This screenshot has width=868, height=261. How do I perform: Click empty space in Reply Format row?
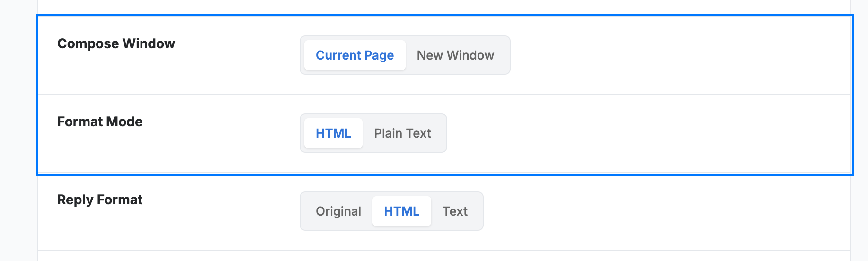click(663, 211)
